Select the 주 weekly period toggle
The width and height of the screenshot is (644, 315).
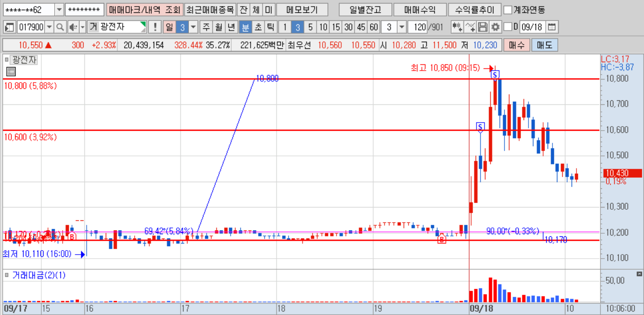click(x=206, y=27)
